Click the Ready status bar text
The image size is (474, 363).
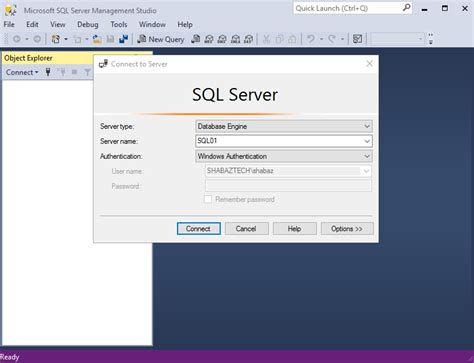[x=9, y=357]
